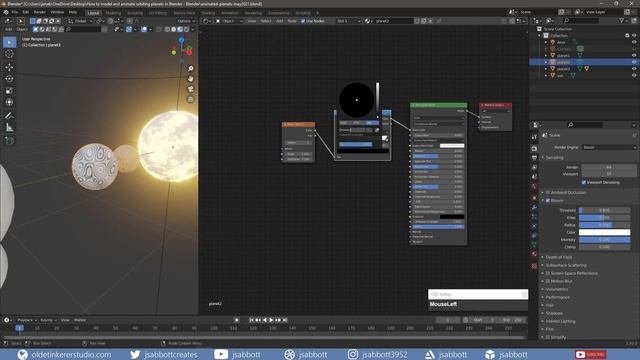Select the Annotate tool
The image size is (640, 360).
coord(9,116)
